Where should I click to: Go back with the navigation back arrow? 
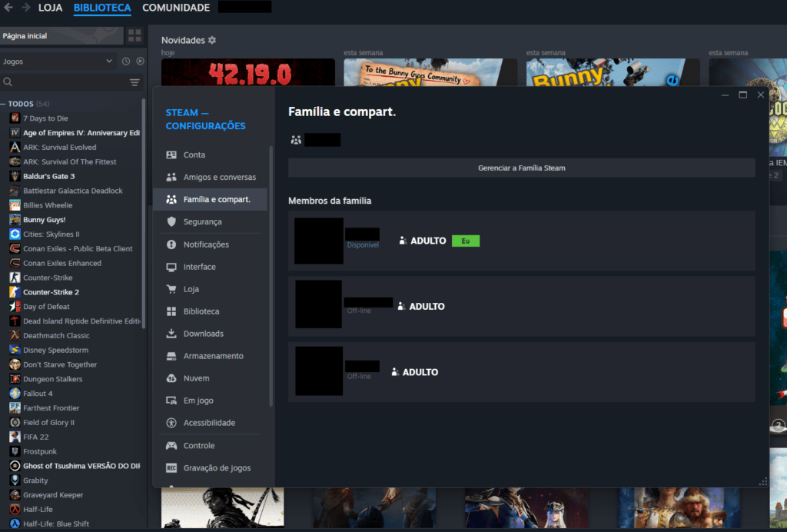tap(8, 8)
